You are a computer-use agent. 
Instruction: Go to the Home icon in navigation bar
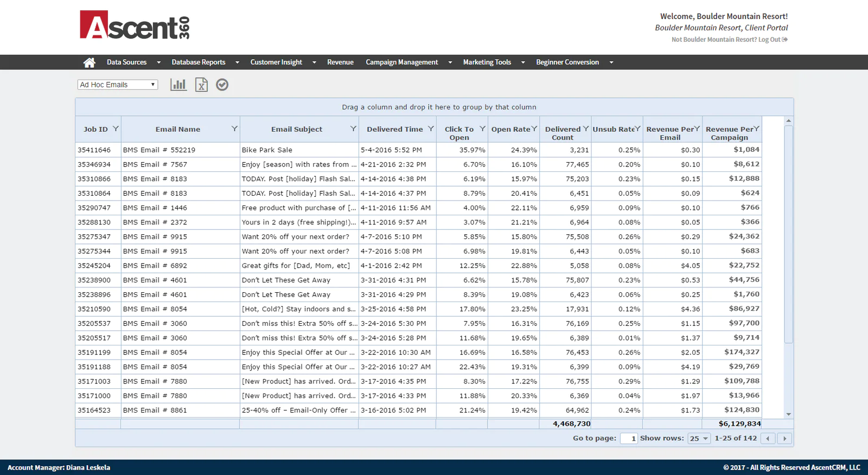(x=90, y=62)
